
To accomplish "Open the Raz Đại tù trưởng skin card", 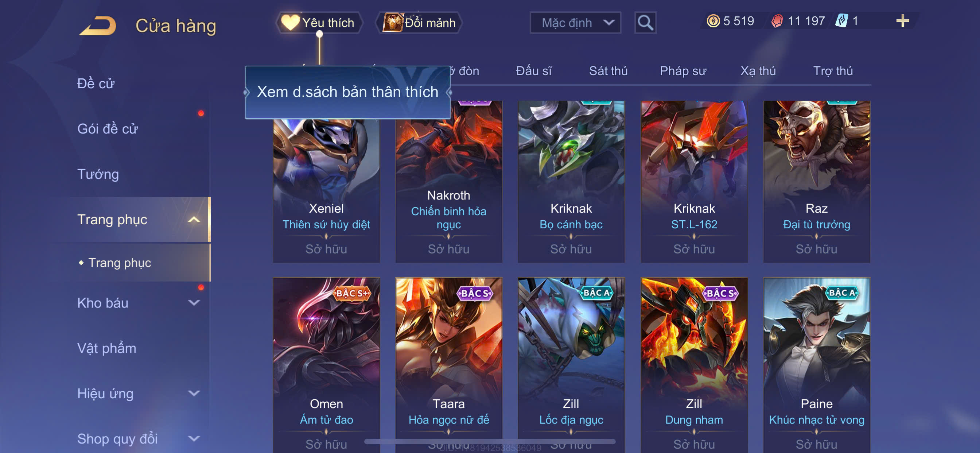I will point(816,181).
